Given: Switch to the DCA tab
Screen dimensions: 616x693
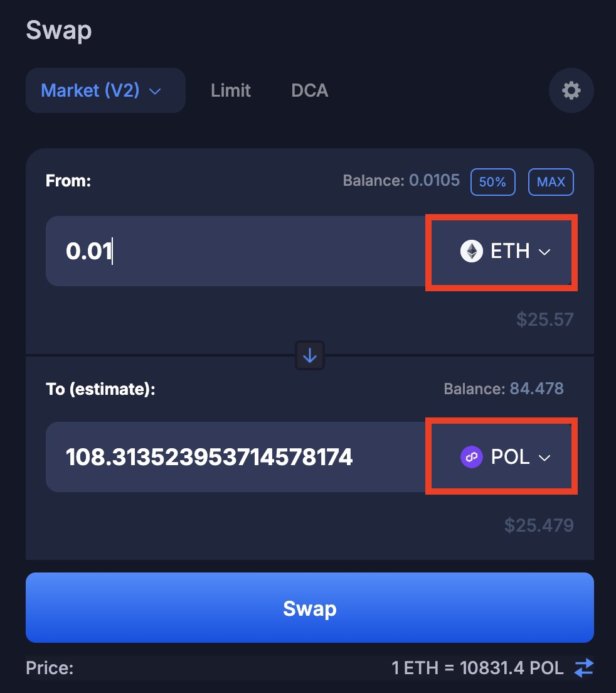Looking at the screenshot, I should tap(309, 90).
